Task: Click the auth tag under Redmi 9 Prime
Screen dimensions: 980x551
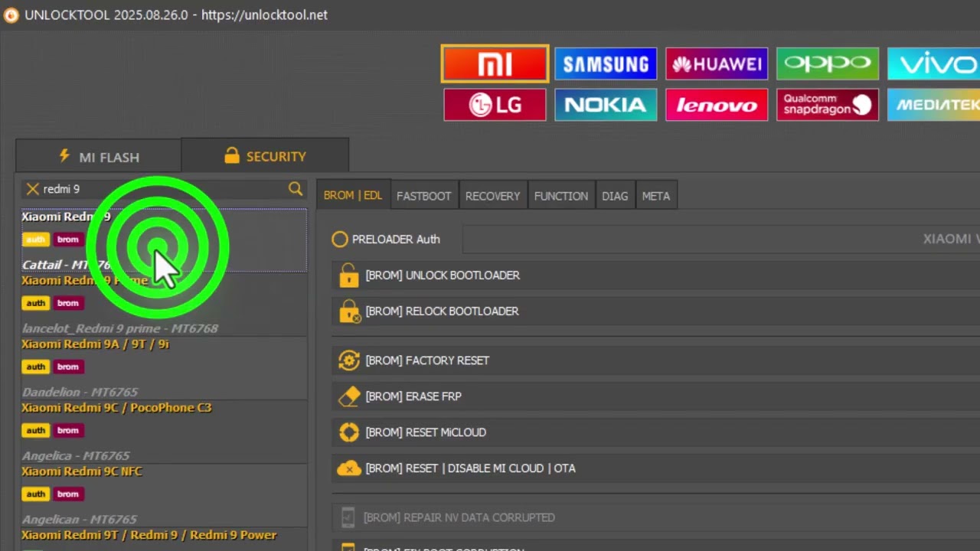Action: click(x=35, y=303)
